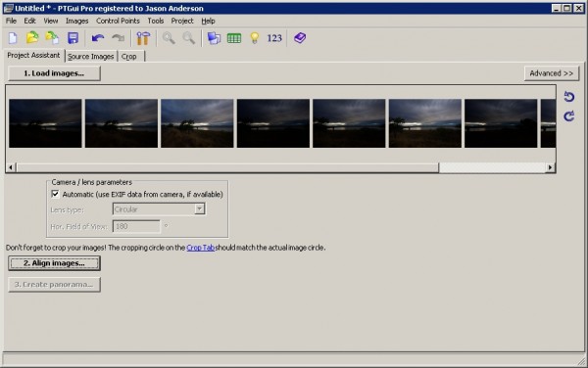Screen dimensions: 588x368
Task: Click the Hor. Field of View input
Action: pyautogui.click(x=136, y=226)
